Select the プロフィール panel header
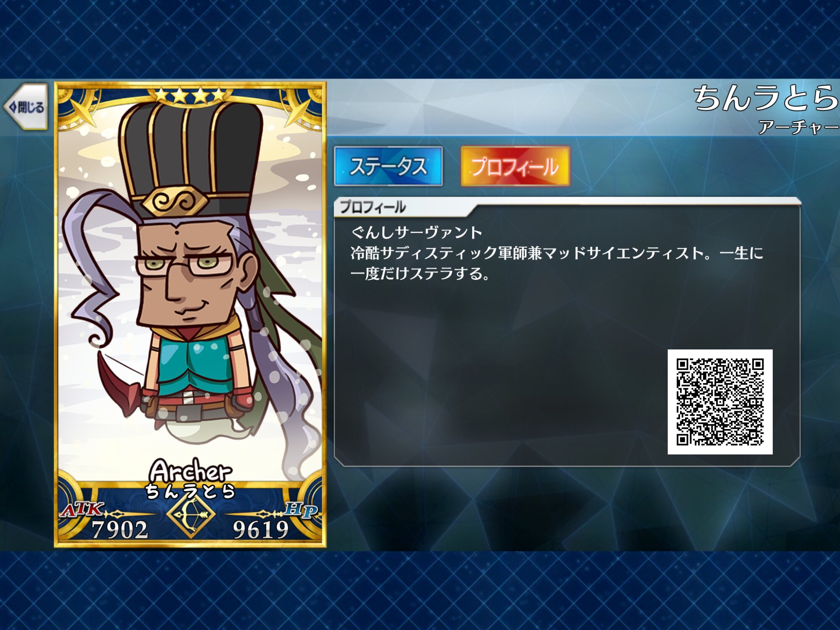Screen dimensions: 840x630 tap(373, 207)
